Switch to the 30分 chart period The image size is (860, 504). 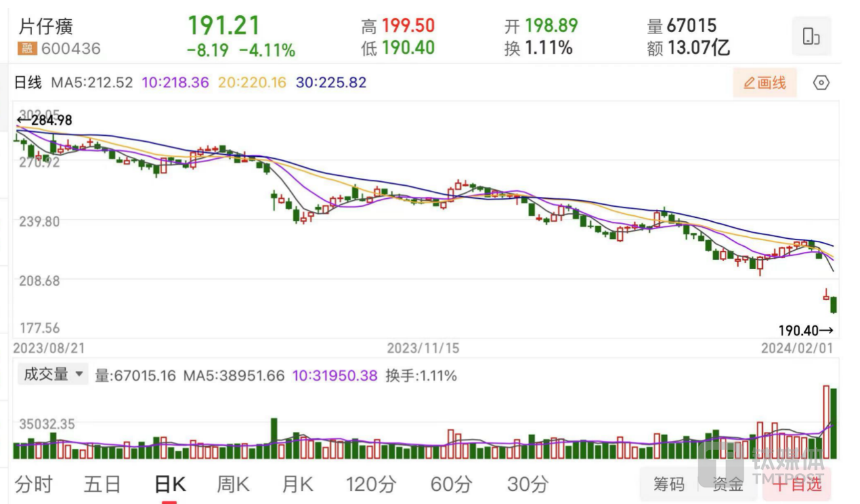527,485
